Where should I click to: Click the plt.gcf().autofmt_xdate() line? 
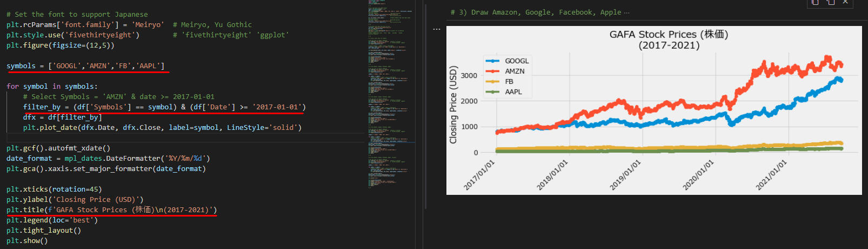[x=58, y=148]
